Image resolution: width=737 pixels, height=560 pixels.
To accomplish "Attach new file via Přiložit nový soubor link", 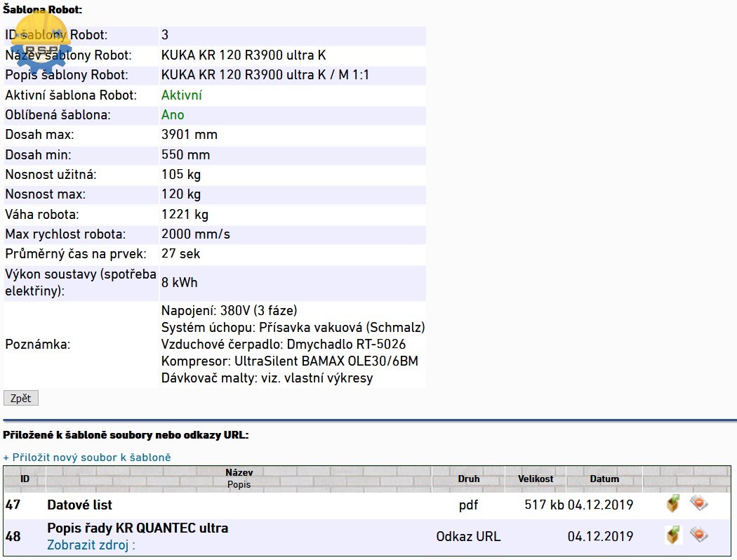I will pyautogui.click(x=87, y=457).
